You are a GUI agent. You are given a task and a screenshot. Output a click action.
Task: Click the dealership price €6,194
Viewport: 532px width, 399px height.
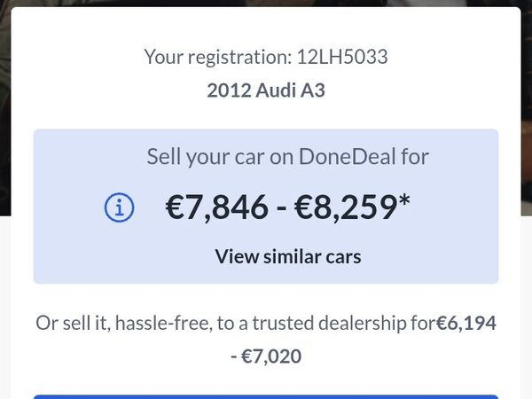pyautogui.click(x=465, y=324)
